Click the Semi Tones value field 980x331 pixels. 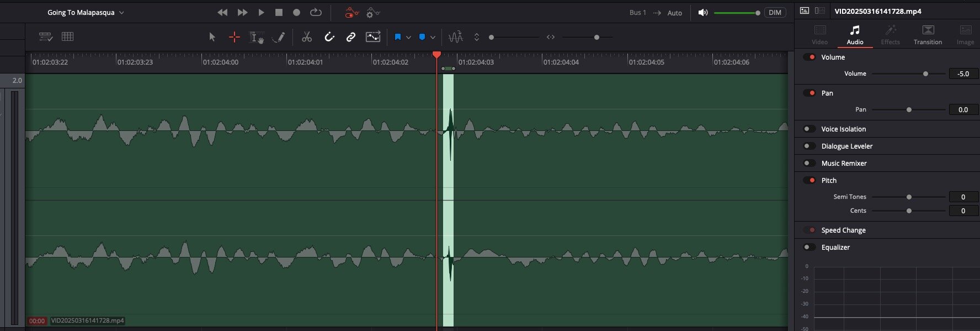tap(963, 197)
